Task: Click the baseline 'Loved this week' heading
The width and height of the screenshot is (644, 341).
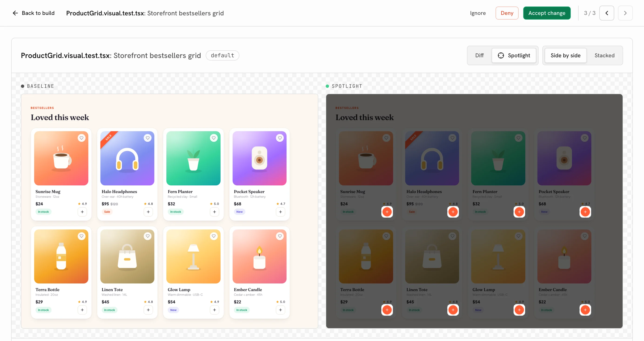Action: pyautogui.click(x=60, y=117)
